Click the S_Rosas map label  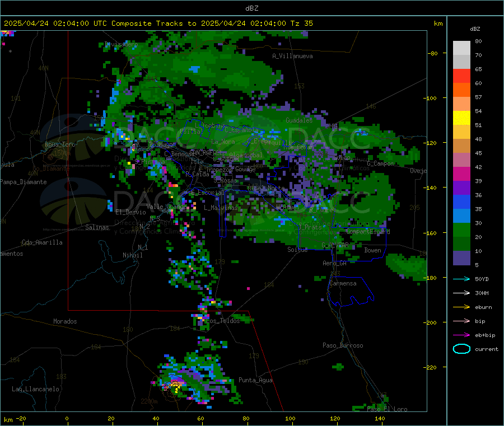tap(226, 180)
